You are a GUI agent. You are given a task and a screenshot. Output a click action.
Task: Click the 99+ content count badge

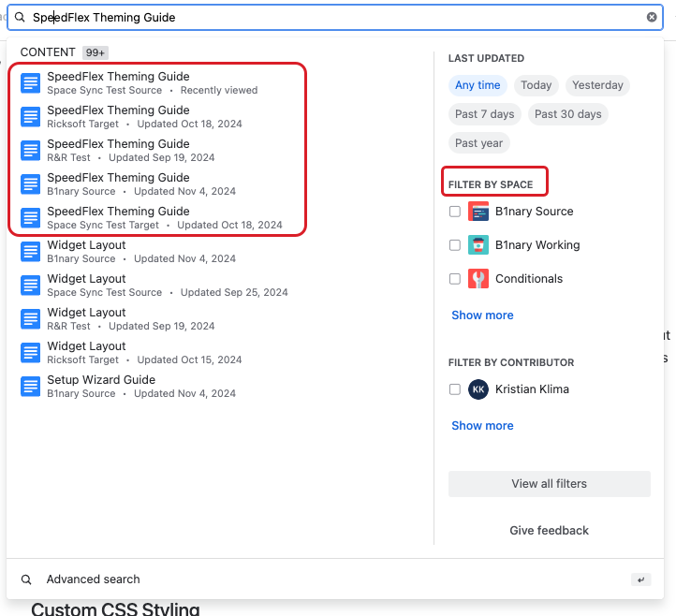coord(96,52)
